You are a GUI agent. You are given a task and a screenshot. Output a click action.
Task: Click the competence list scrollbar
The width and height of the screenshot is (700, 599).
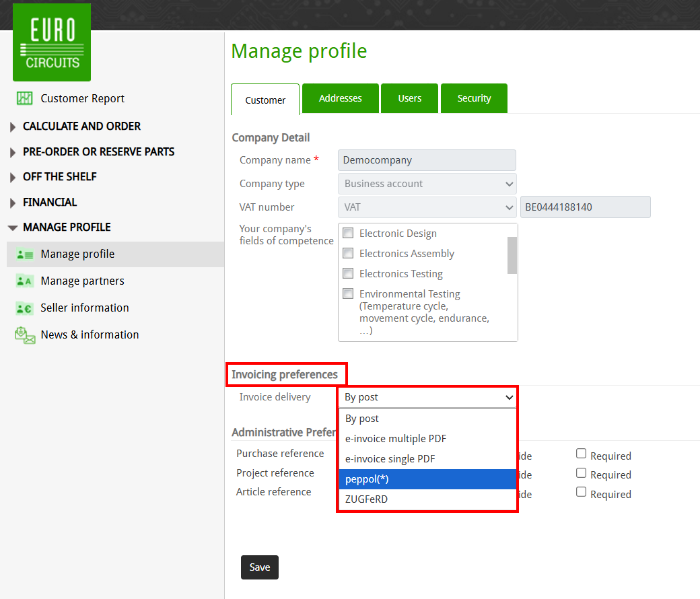(512, 256)
